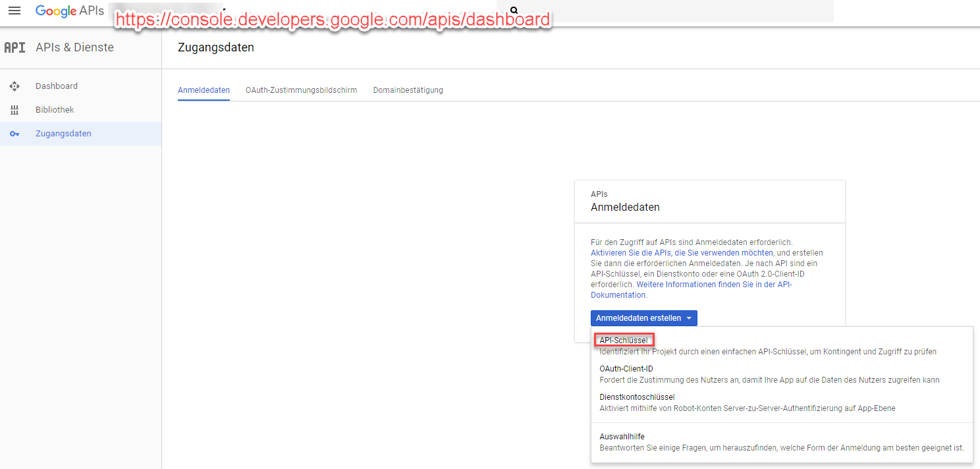Viewport: 980px width, 469px height.
Task: Click the Zugangsdaten page title
Action: pos(216,47)
